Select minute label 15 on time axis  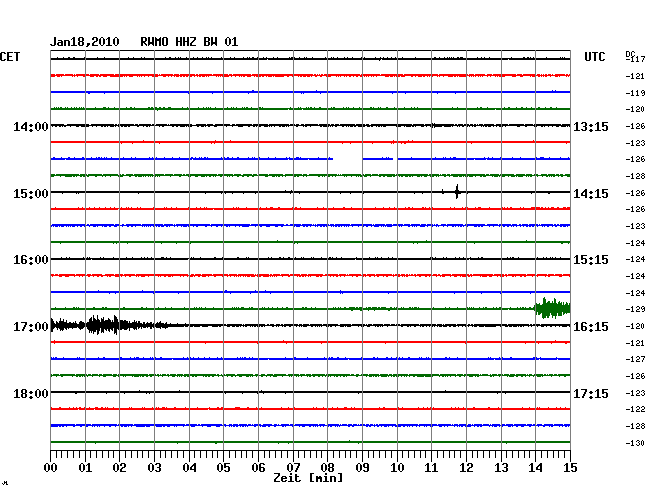click(570, 467)
